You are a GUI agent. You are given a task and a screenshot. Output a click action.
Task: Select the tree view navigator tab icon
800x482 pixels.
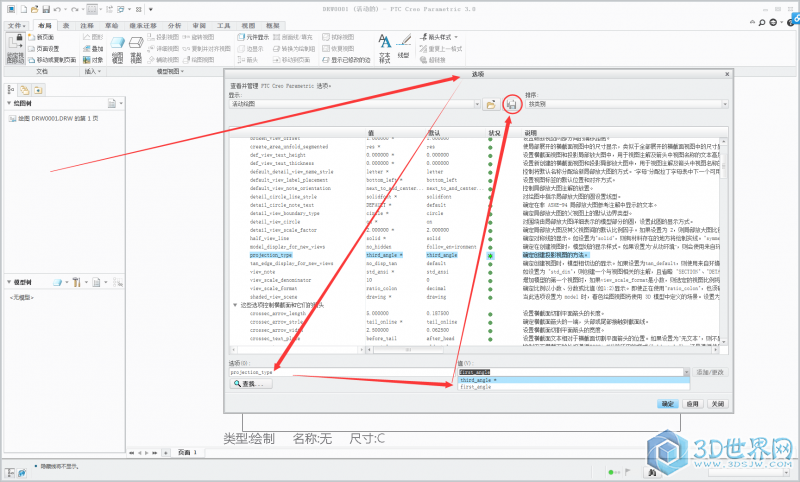[x=11, y=90]
